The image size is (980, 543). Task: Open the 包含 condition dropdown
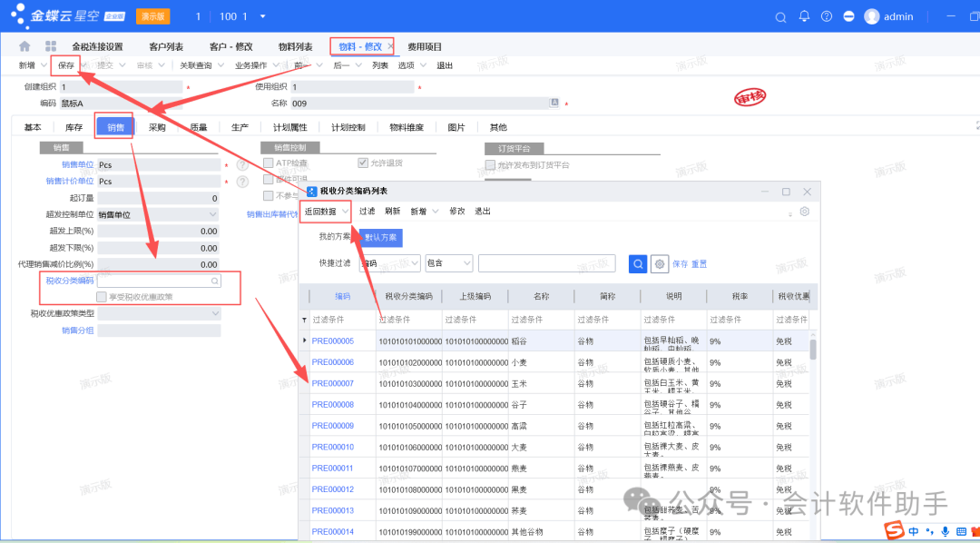pos(449,263)
